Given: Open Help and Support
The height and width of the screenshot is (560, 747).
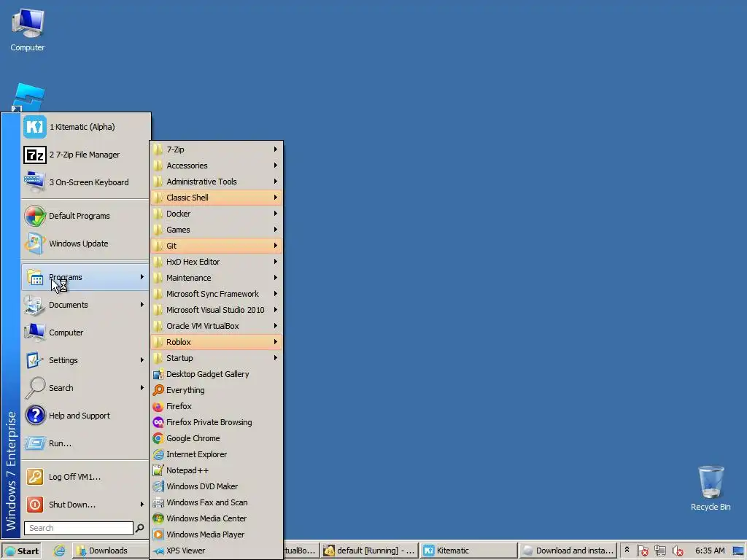Looking at the screenshot, I should point(85,416).
